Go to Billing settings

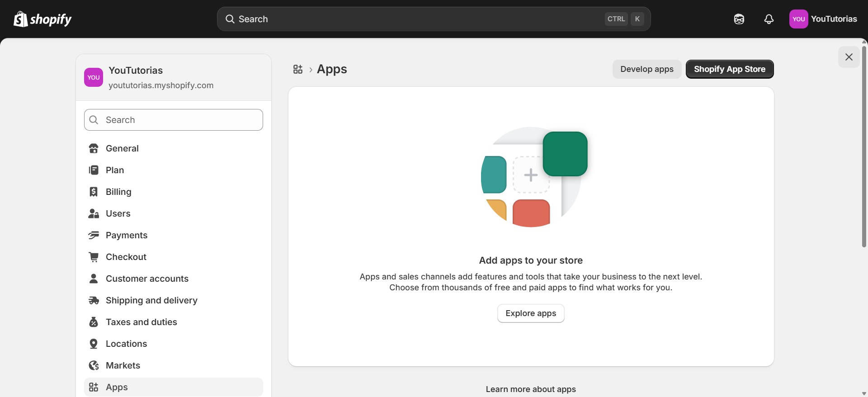click(174, 192)
